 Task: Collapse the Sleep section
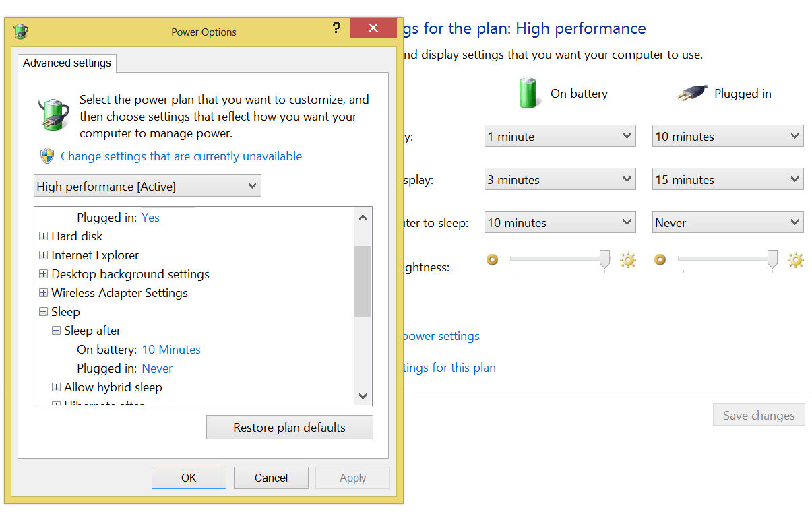[43, 312]
